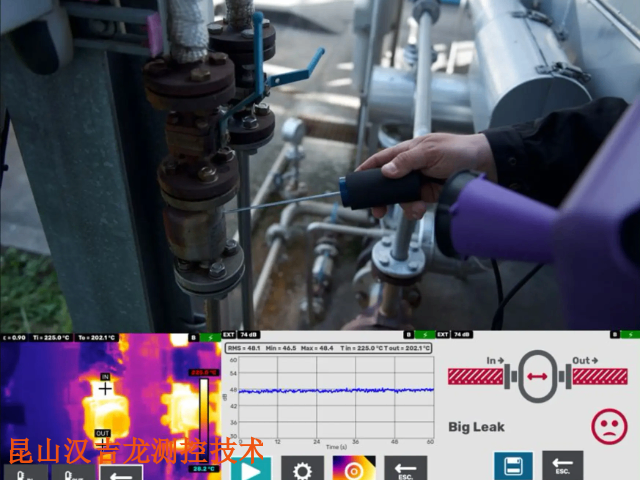This screenshot has height=480, width=640.
Task: Open settings with the gear icon
Action: (x=302, y=469)
